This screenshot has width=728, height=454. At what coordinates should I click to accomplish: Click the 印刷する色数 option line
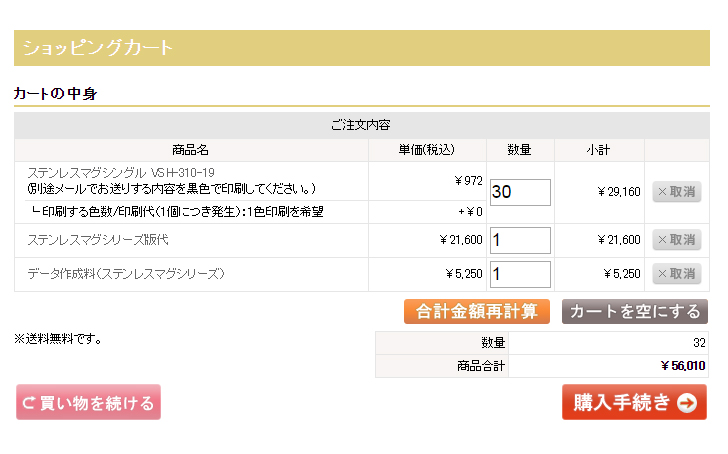click(x=176, y=211)
